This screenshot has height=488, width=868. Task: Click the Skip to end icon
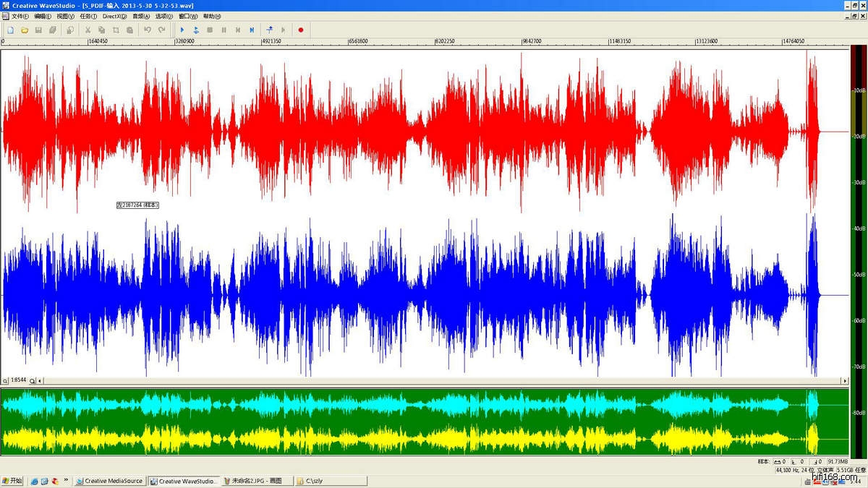[252, 30]
